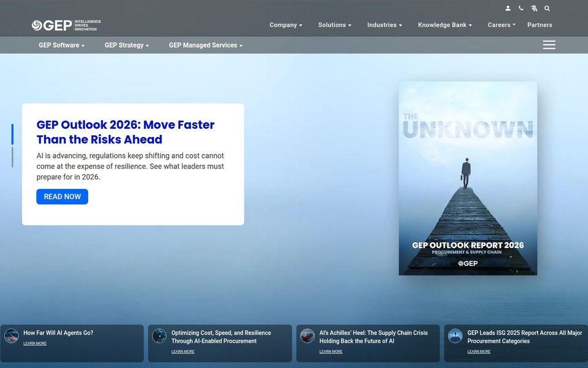Screen dimensions: 588x368
Task: Expand the Solutions dropdown menu
Action: point(335,25)
